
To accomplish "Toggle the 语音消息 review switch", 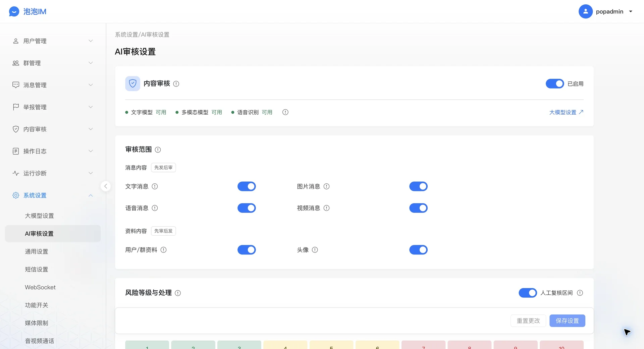I will click(247, 208).
